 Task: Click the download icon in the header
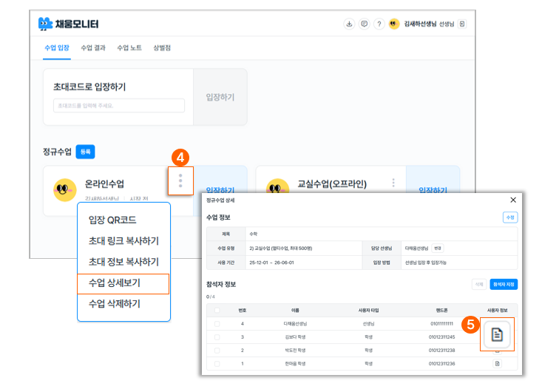(x=349, y=24)
